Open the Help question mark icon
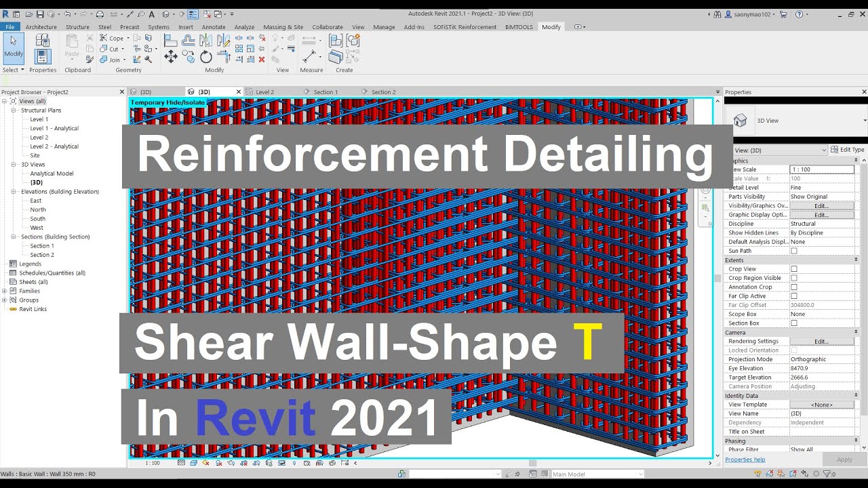This screenshot has height=488, width=868. tap(799, 14)
